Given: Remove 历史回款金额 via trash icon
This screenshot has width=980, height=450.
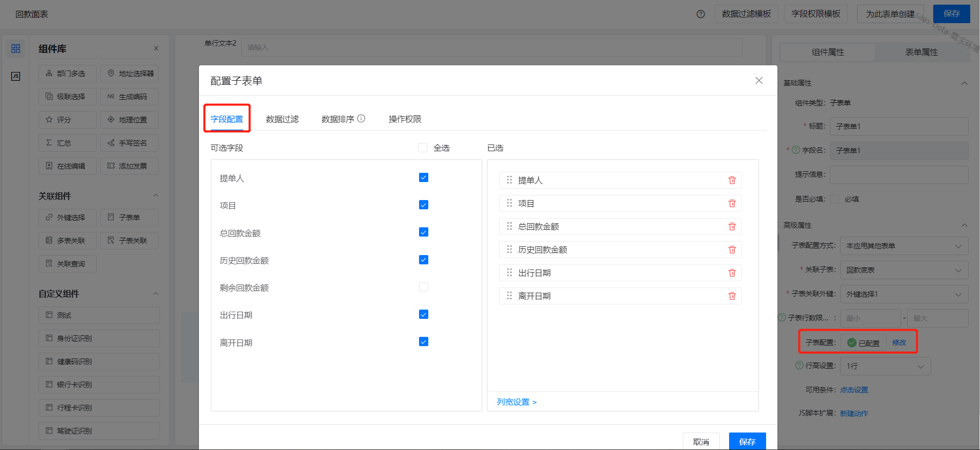Looking at the screenshot, I should [732, 250].
